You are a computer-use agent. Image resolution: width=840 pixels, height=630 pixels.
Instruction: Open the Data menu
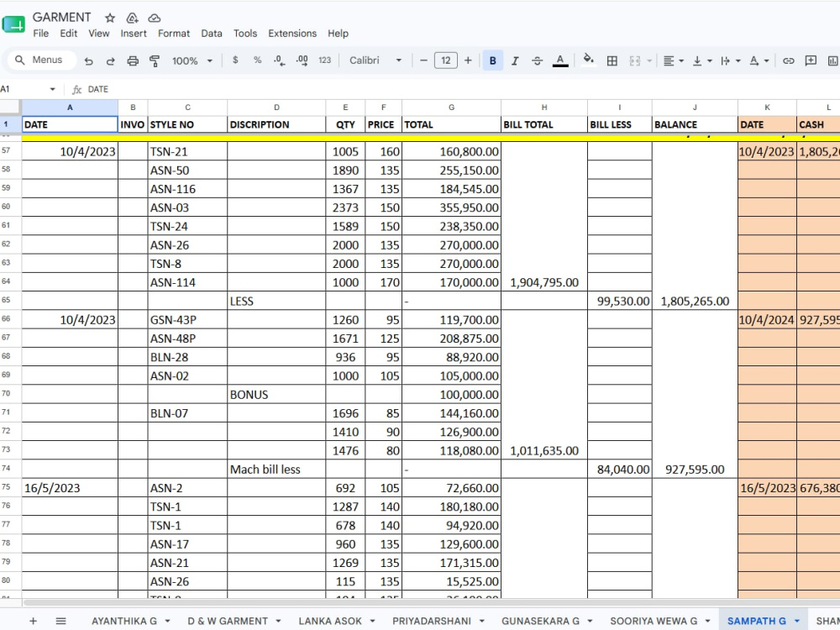click(212, 34)
